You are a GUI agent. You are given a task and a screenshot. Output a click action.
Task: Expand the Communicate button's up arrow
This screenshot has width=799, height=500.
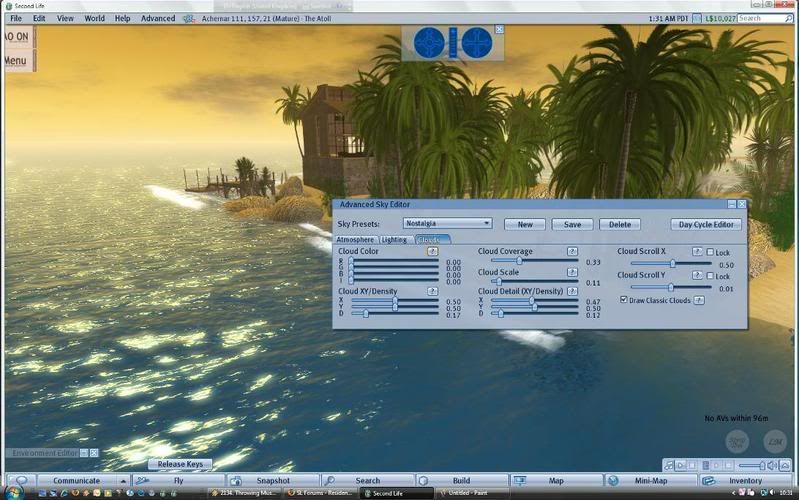[x=123, y=481]
